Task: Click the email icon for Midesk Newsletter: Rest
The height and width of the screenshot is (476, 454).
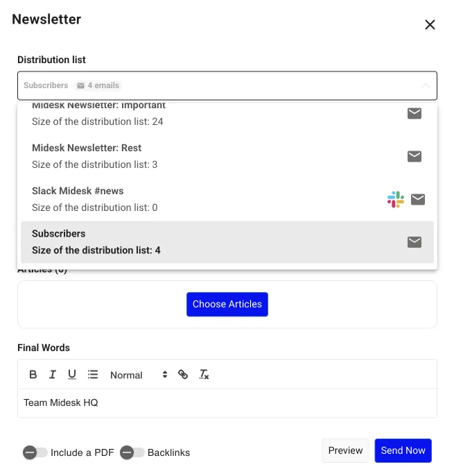Action: tap(414, 156)
